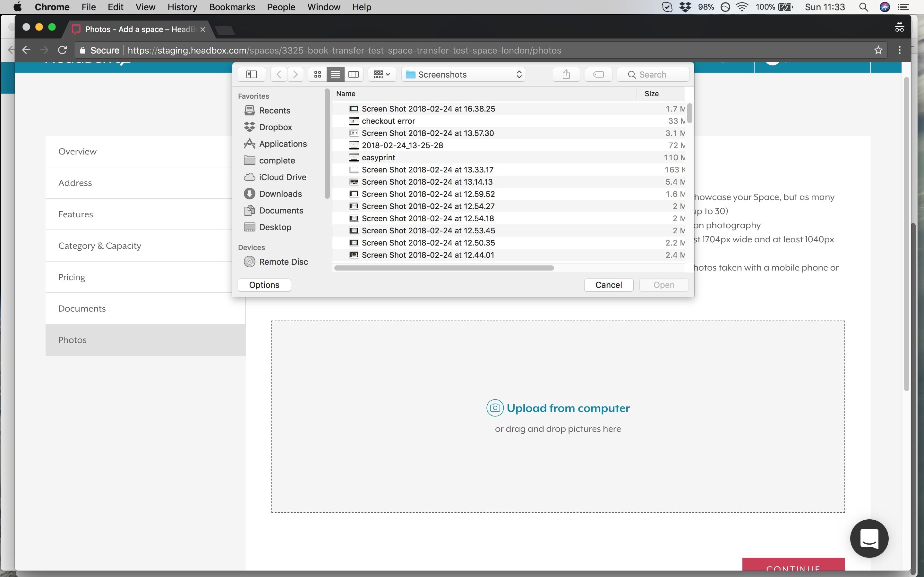Image resolution: width=924 pixels, height=577 pixels.
Task: Click the Options button in file dialog
Action: coord(264,285)
